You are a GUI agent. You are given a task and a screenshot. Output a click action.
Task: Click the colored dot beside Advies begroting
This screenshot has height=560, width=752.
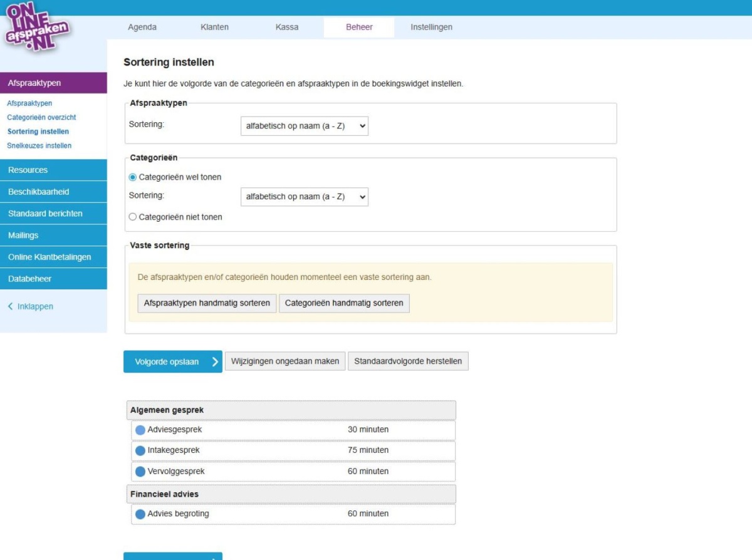(140, 515)
